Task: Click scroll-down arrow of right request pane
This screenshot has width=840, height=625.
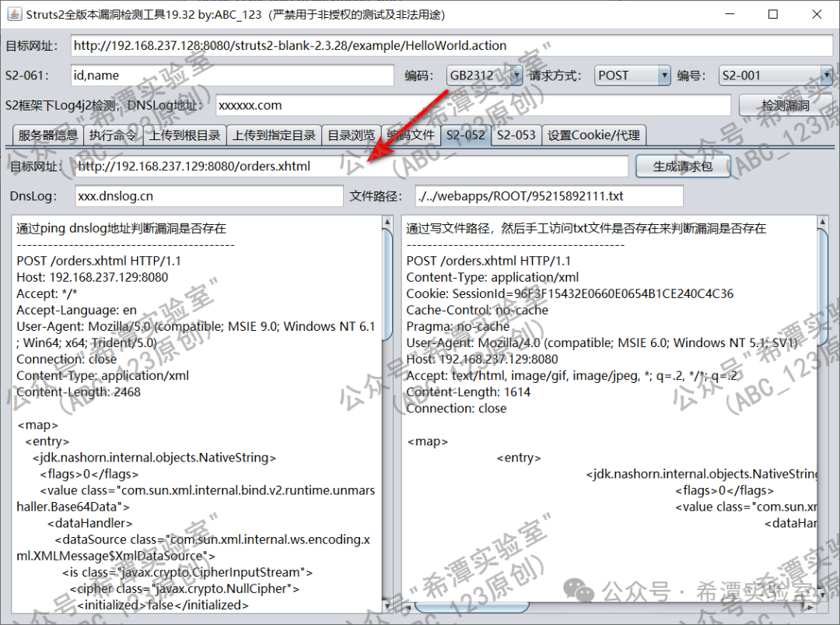Action: click(823, 595)
